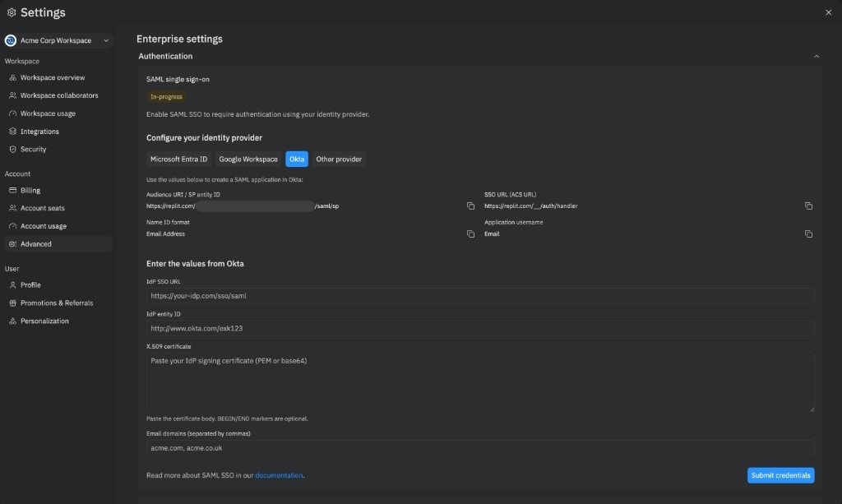Open Integrations settings
This screenshot has height=504, width=842.
coord(58,132)
